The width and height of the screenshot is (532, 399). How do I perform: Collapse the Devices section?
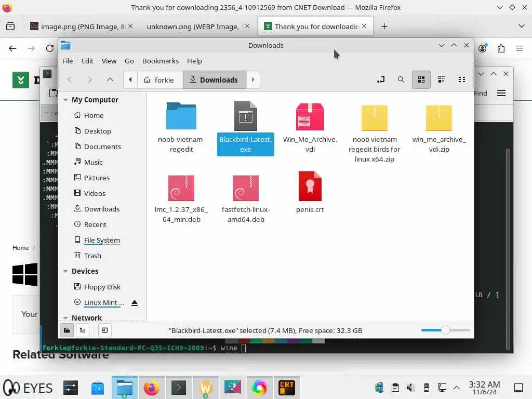point(65,271)
